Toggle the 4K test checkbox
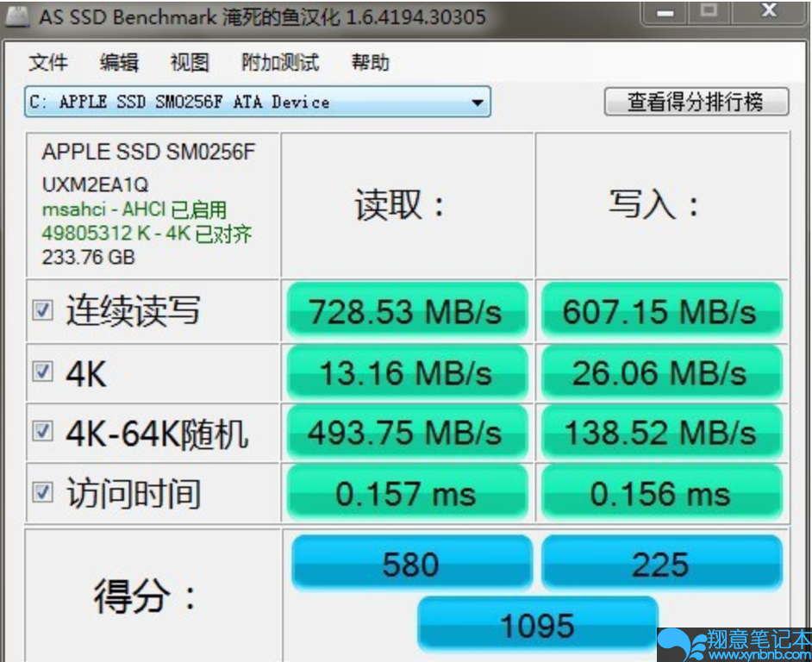The height and width of the screenshot is (662, 812). 42,372
